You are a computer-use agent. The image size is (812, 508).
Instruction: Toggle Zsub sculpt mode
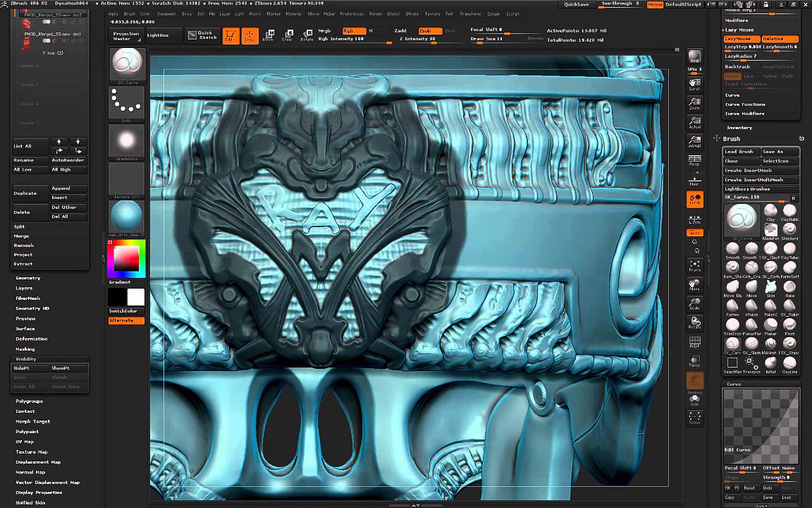430,30
